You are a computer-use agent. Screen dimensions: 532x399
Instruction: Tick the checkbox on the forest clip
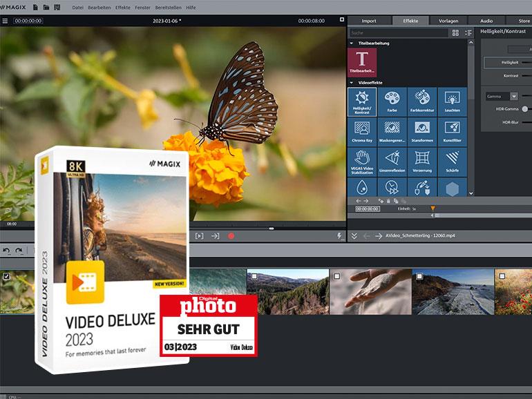tap(254, 276)
